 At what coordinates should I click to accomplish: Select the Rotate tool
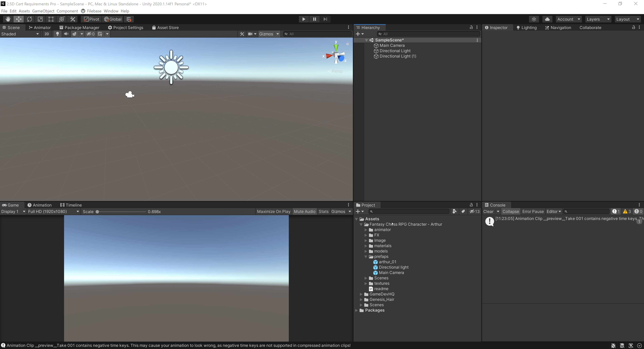[x=30, y=19]
